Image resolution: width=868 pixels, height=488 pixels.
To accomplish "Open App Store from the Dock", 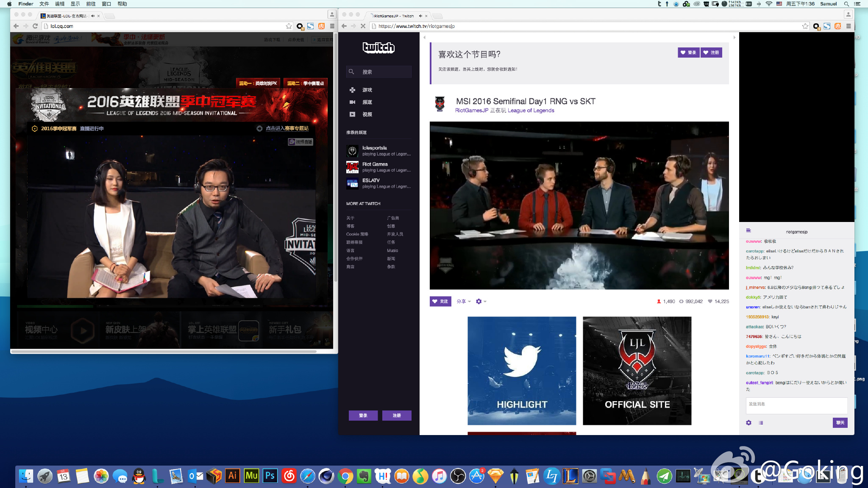I will pyautogui.click(x=477, y=476).
